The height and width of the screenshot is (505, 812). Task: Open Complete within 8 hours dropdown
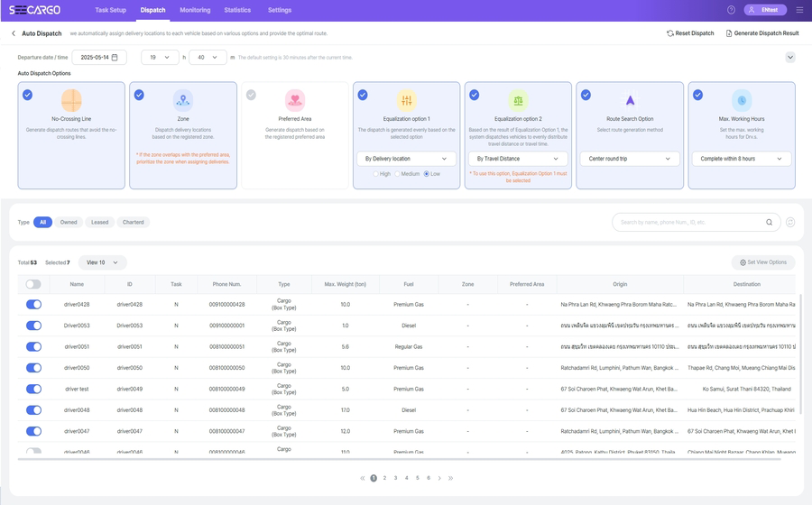(x=742, y=159)
